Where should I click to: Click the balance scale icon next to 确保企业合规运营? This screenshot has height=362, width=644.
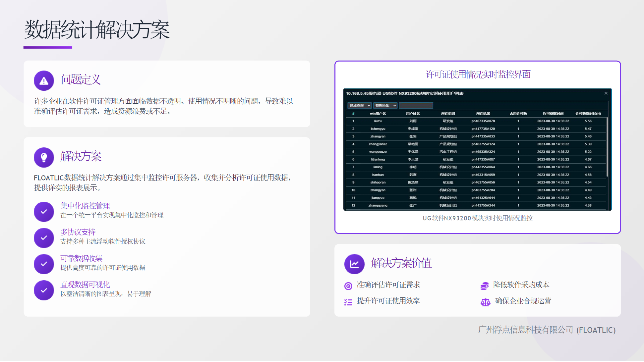[485, 302]
